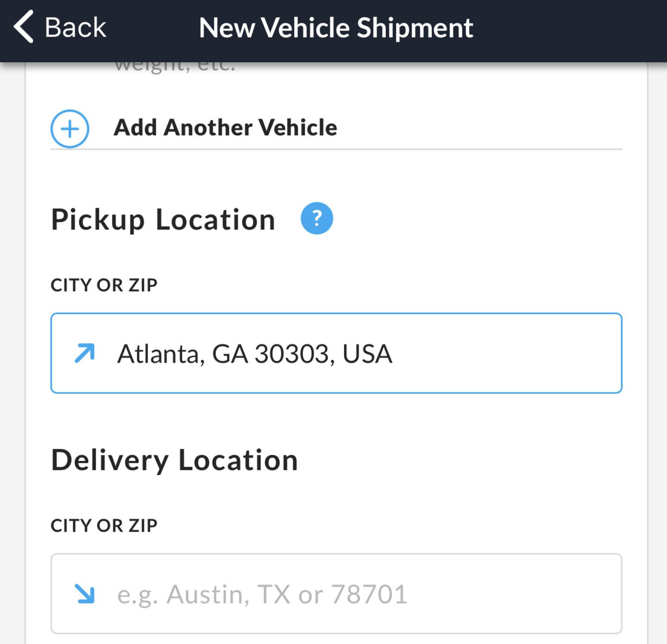Click the Pickup Location heading

[163, 220]
